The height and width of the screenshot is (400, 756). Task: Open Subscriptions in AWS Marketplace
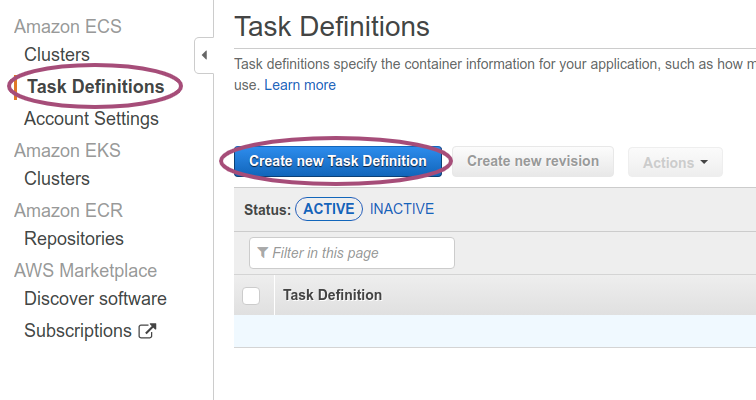pyautogui.click(x=78, y=331)
